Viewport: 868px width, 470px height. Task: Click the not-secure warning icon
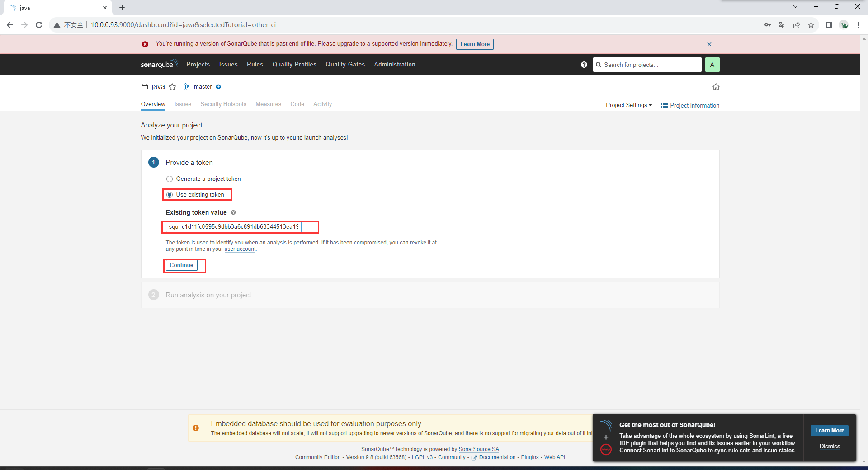57,25
